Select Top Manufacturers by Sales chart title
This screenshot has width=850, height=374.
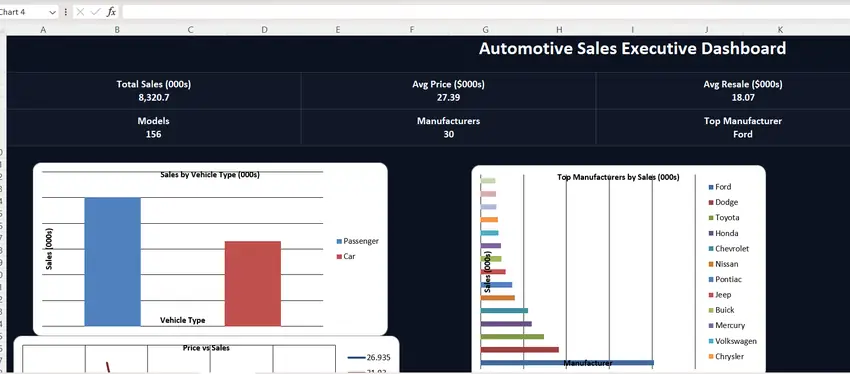pyautogui.click(x=618, y=177)
